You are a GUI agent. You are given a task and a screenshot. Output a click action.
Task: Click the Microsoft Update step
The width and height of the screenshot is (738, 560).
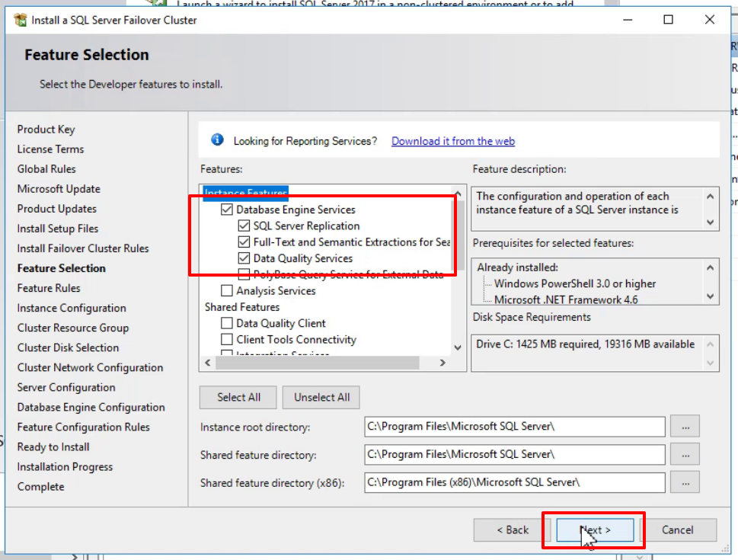click(59, 189)
